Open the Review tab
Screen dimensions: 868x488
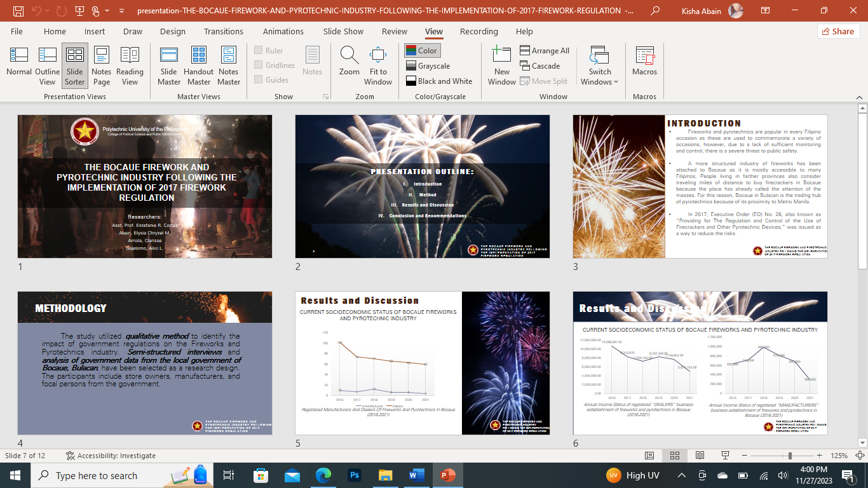click(395, 31)
